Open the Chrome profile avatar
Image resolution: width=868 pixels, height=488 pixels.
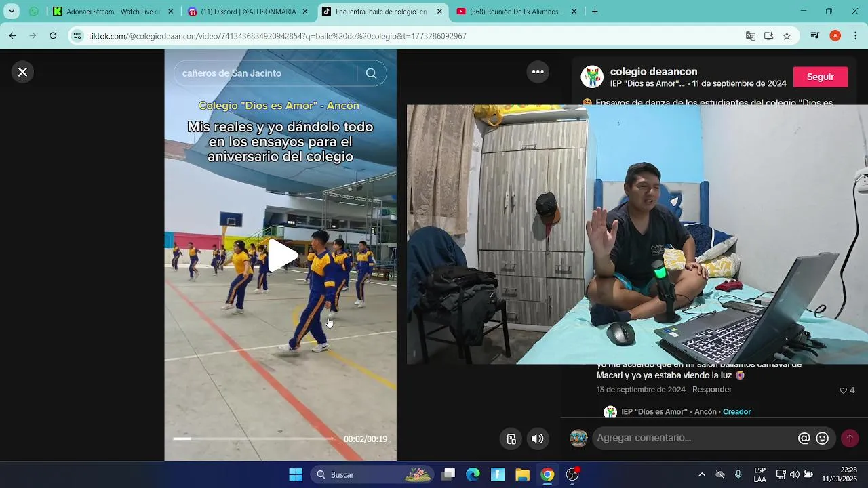[x=835, y=35]
